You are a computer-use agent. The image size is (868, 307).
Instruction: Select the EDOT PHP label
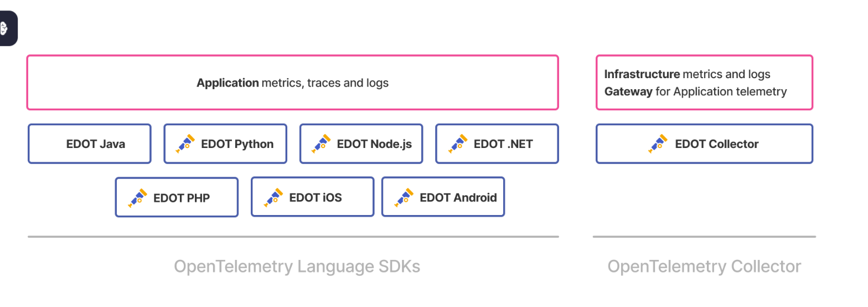(182, 198)
